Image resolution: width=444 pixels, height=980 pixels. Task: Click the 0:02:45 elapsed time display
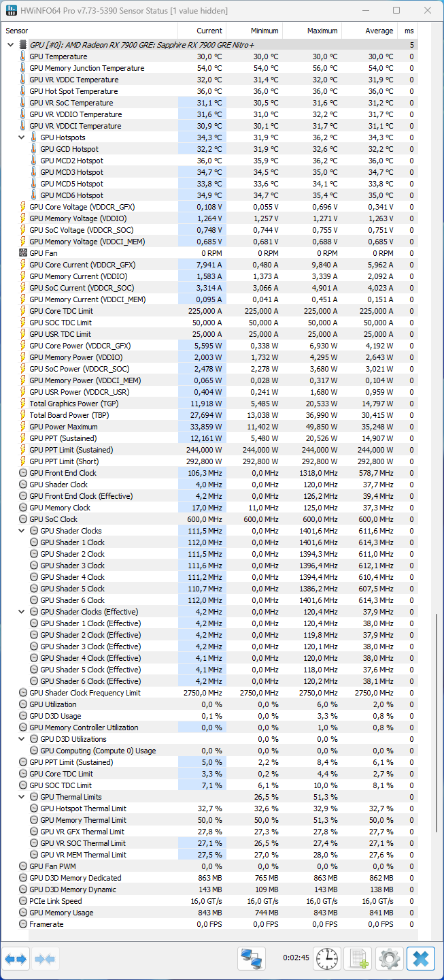pyautogui.click(x=296, y=958)
